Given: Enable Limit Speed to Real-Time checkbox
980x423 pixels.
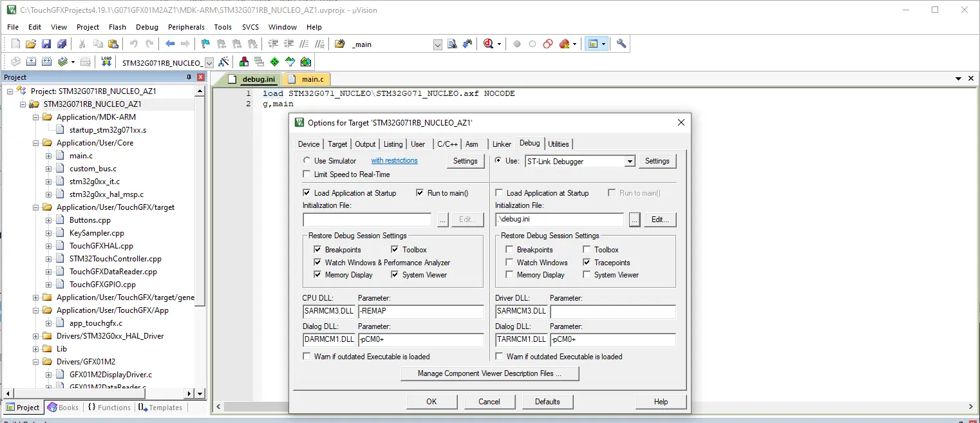Looking at the screenshot, I should point(306,174).
